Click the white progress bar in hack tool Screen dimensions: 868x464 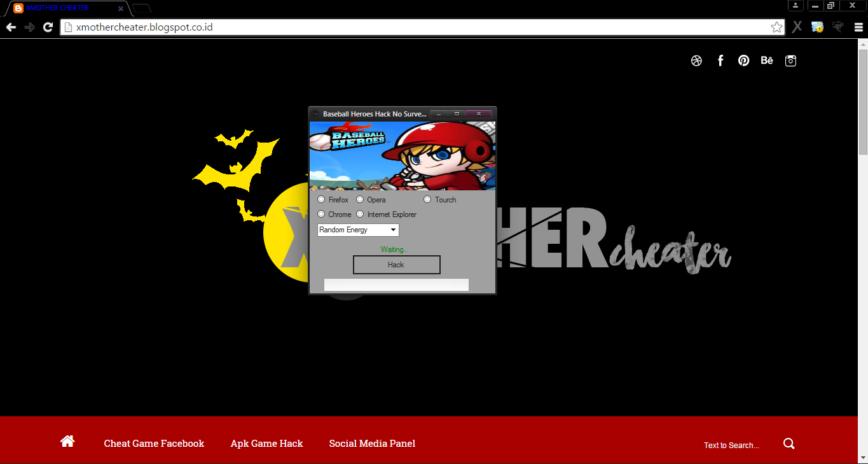396,285
